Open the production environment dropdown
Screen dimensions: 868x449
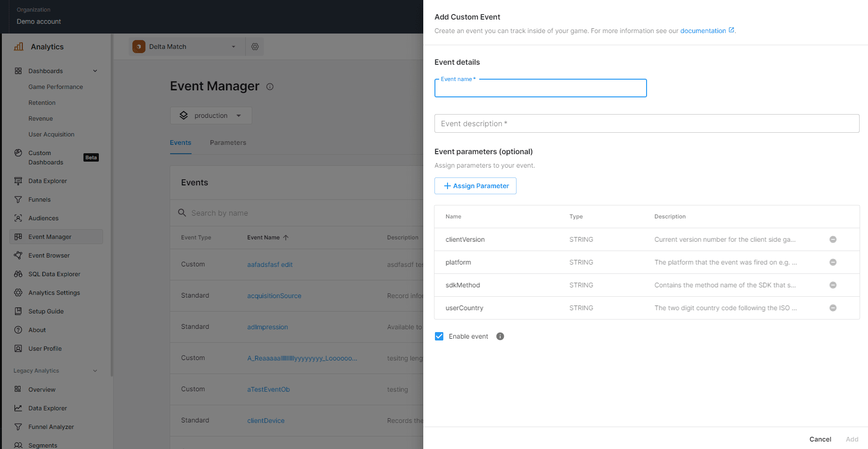coord(211,115)
